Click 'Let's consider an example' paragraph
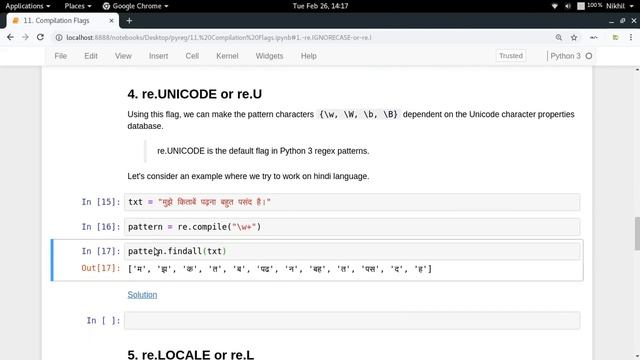Viewport: 640px width, 360px height. click(248, 176)
